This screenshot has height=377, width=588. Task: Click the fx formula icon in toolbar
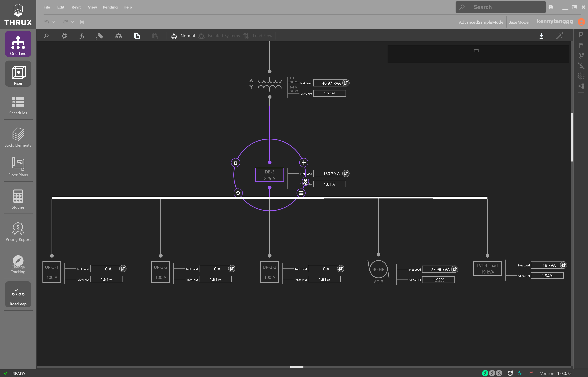coord(82,36)
